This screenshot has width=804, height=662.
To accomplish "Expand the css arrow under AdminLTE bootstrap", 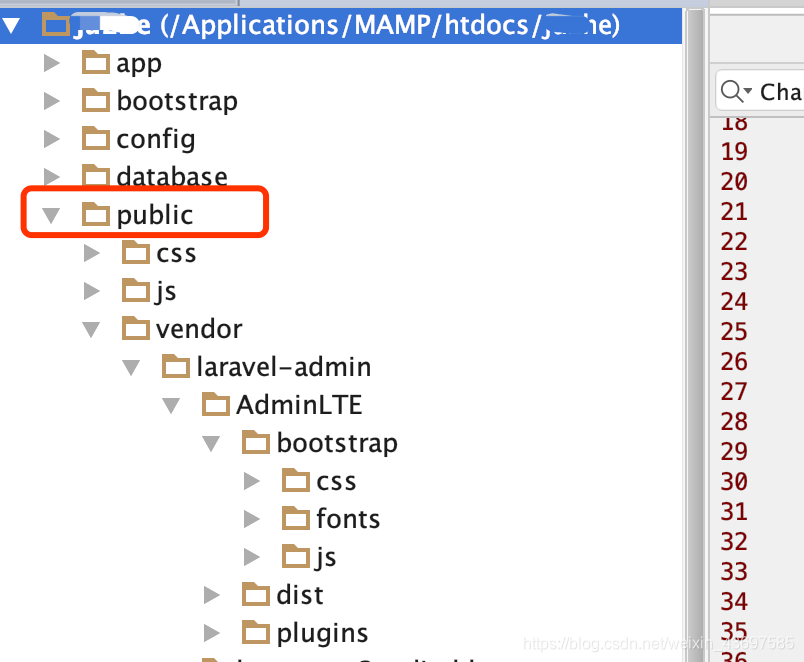I will (x=251, y=481).
